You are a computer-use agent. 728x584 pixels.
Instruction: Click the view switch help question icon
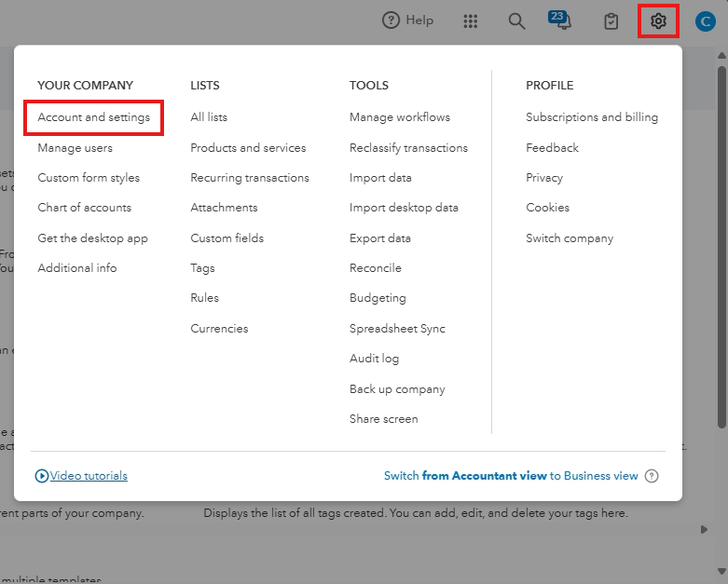coord(652,476)
